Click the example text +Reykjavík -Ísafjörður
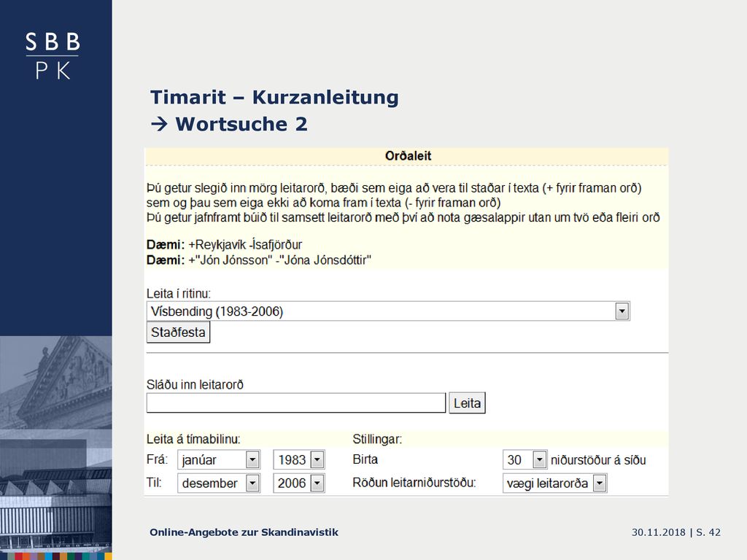This screenshot has height=560, width=747. [x=245, y=245]
